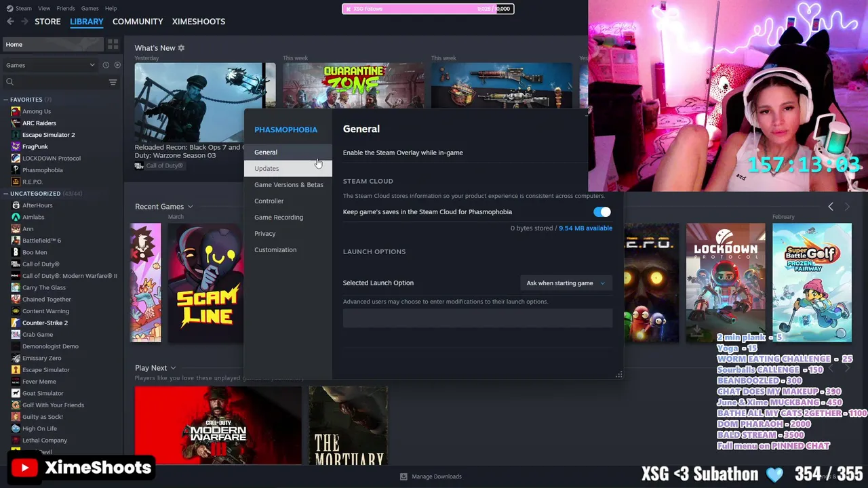The width and height of the screenshot is (868, 488).
Task: Select Customization properties section
Action: 288,250
